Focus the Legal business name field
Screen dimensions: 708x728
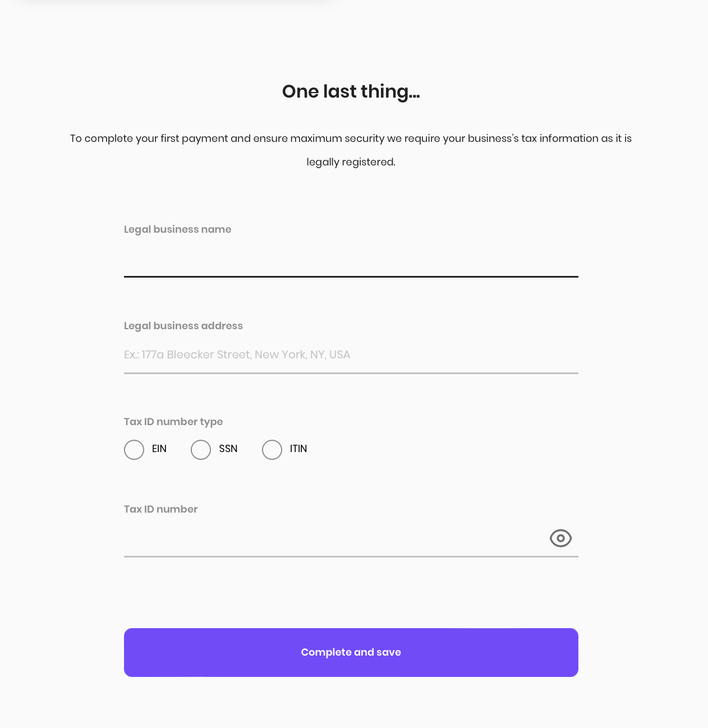click(x=351, y=259)
